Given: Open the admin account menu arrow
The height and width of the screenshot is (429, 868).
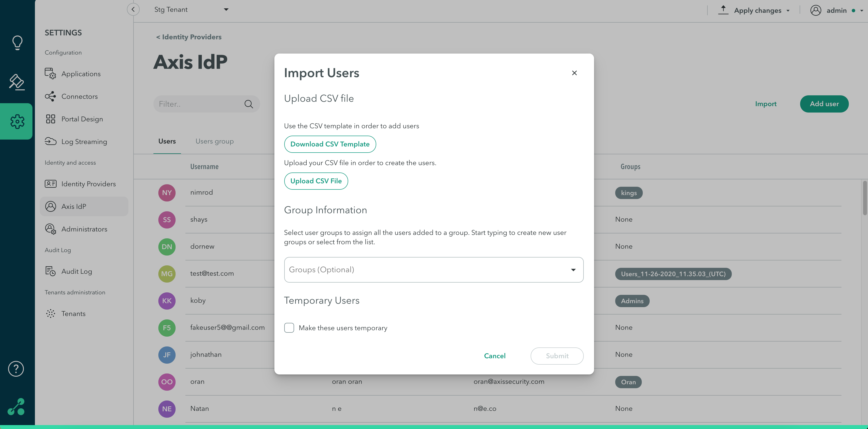Looking at the screenshot, I should [x=862, y=10].
